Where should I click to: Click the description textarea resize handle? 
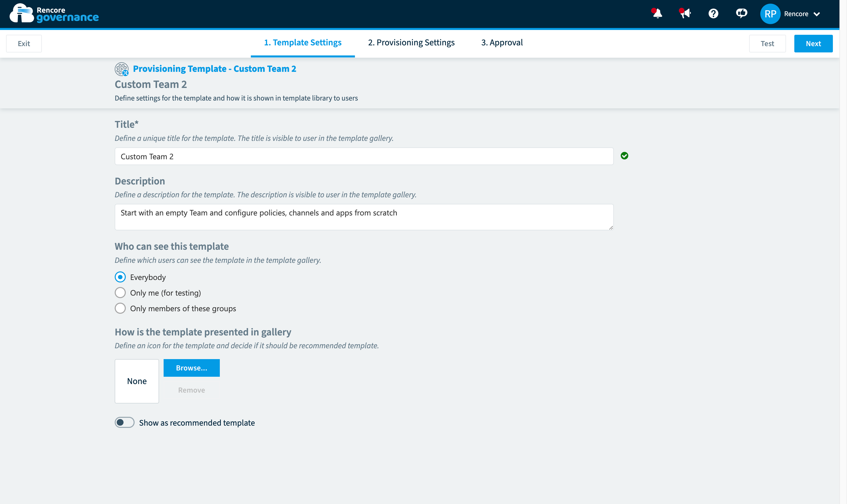click(x=611, y=228)
